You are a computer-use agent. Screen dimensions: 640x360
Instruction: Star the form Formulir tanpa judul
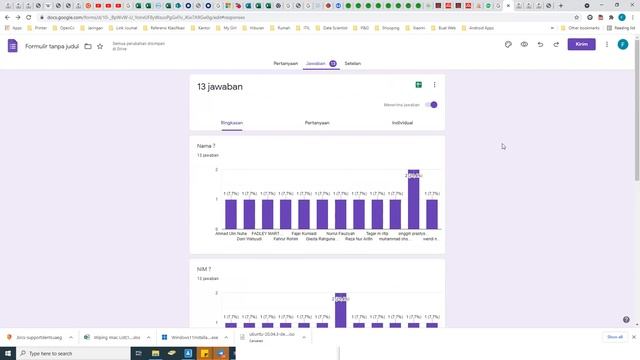coord(100,46)
